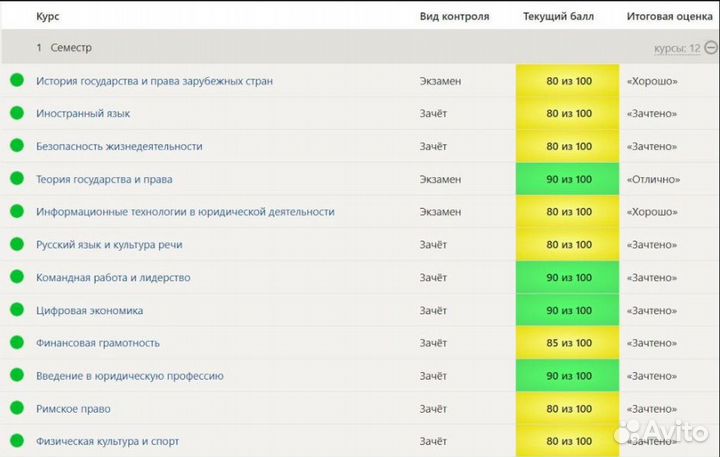Screen dimensions: 720x457
Task: Click green dot beside Физическая культура и спорт
Action: [16, 441]
